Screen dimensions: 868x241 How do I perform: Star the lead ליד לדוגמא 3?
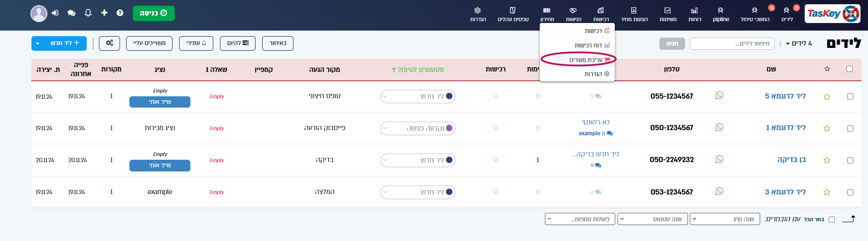[x=827, y=192]
